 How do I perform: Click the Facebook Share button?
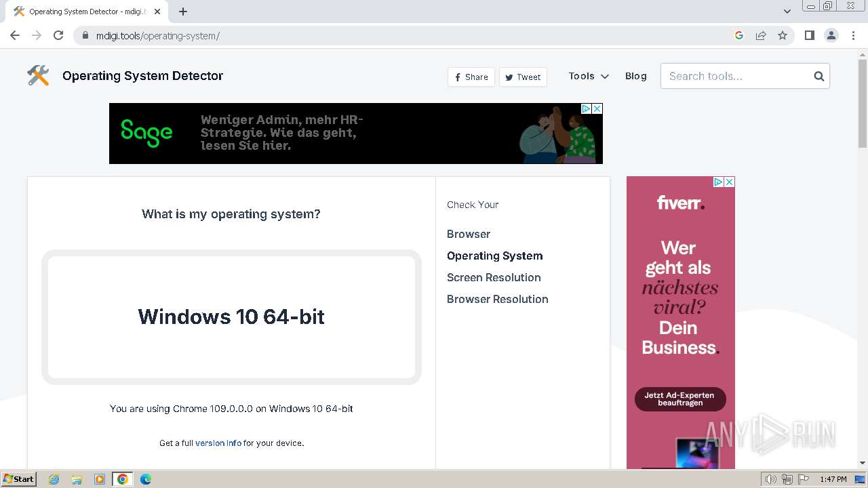(x=471, y=77)
